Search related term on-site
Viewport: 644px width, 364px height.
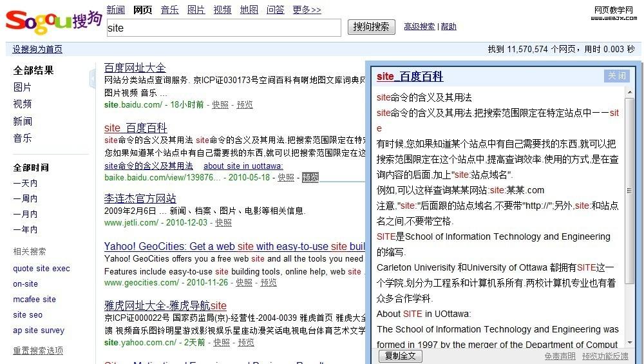[x=26, y=284]
